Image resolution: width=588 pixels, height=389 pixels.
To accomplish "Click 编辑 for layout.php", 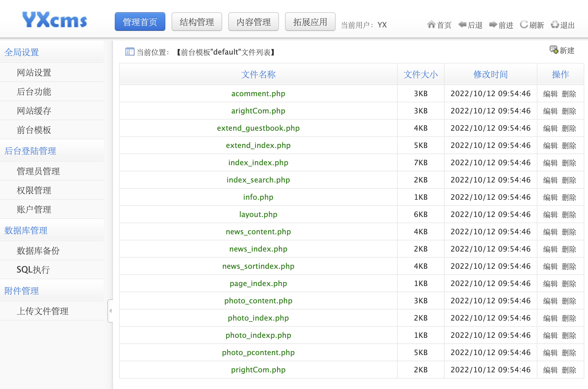I will 550,215.
